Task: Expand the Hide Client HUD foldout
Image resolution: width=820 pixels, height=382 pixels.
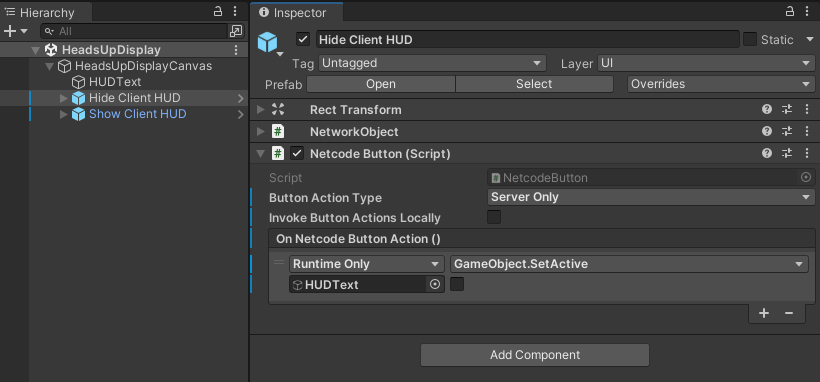Action: coord(64,98)
